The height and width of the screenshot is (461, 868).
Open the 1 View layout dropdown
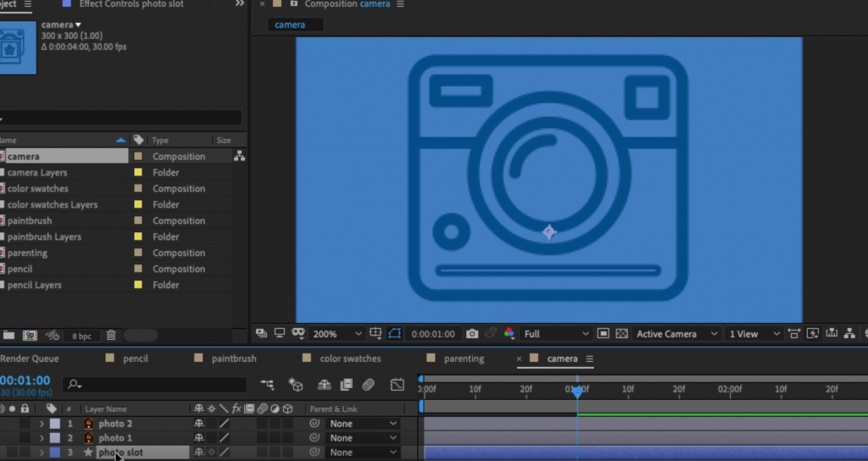[754, 334]
